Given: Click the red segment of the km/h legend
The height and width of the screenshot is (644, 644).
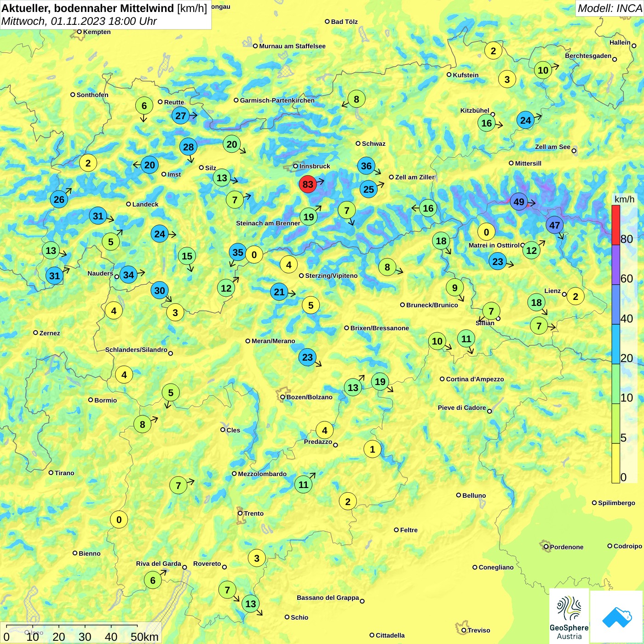Looking at the screenshot, I should click(x=615, y=225).
